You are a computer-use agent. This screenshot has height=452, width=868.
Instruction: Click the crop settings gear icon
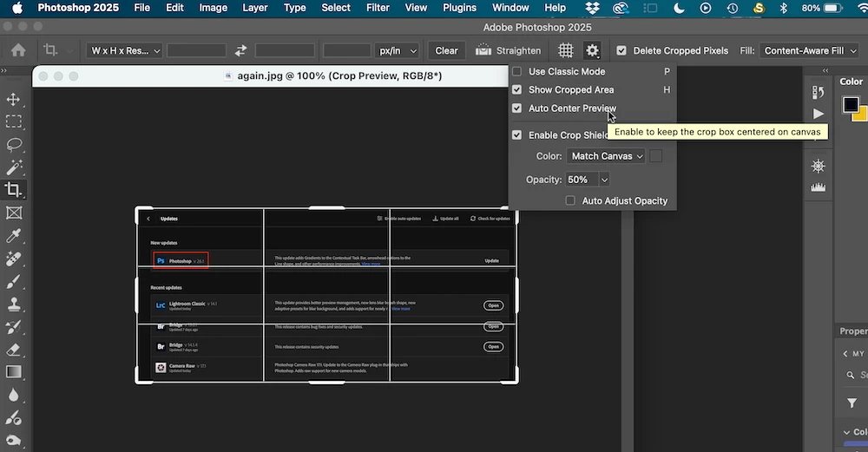[592, 50]
